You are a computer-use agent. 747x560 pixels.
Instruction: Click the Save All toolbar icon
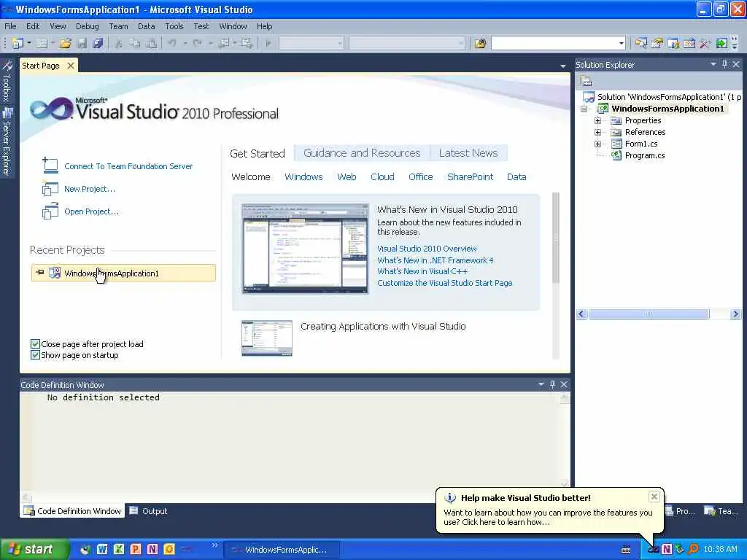(x=98, y=43)
